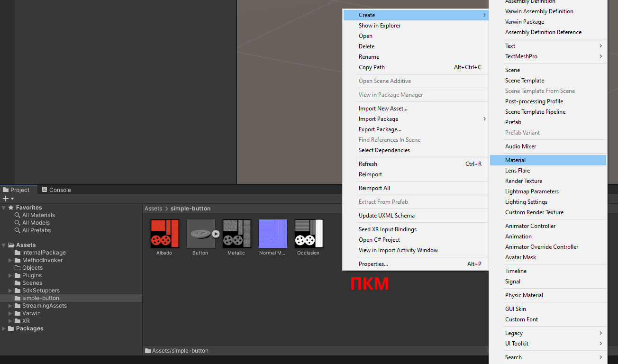Expand the Packages tree root

click(4, 328)
